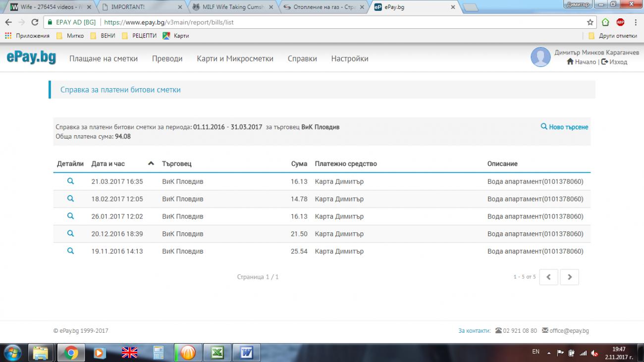The width and height of the screenshot is (644, 362).
Task: Click the Windows Start button
Action: pos(12,353)
